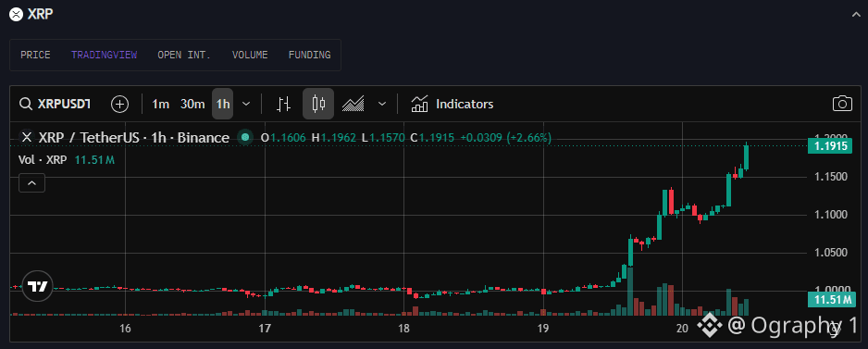Open symbol search for XRPUSDT
This screenshot has width=868, height=349.
(x=56, y=104)
